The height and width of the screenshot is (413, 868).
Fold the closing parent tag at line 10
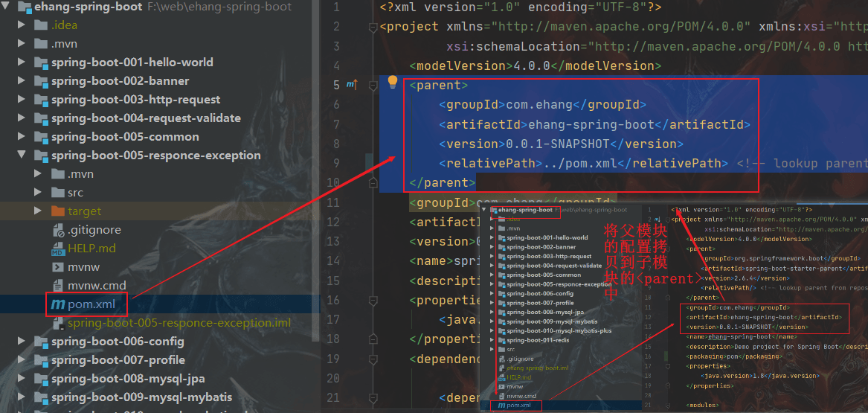click(373, 182)
